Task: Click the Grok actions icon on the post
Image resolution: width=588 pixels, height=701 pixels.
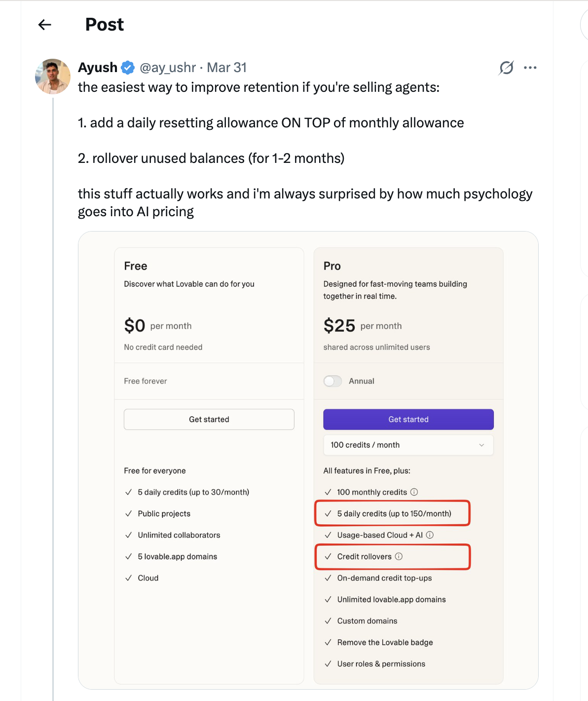Action: point(506,68)
